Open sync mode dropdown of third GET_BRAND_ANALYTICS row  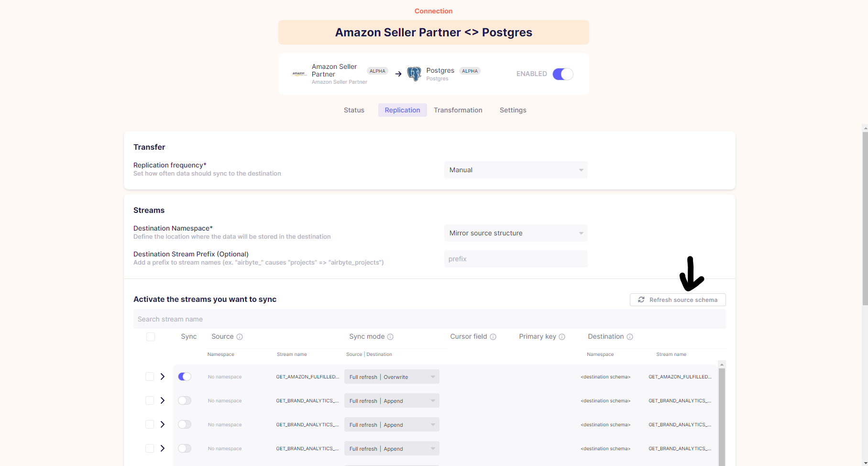[x=392, y=448]
